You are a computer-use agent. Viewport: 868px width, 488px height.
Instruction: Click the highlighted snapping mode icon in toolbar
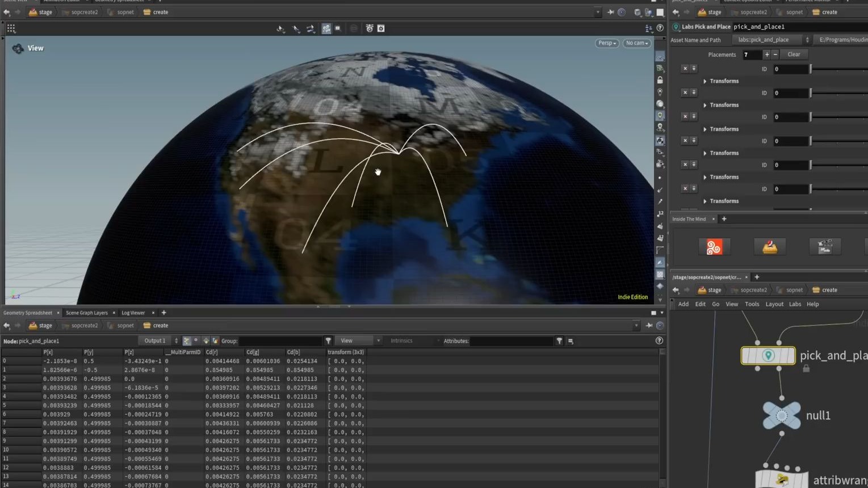click(x=326, y=28)
